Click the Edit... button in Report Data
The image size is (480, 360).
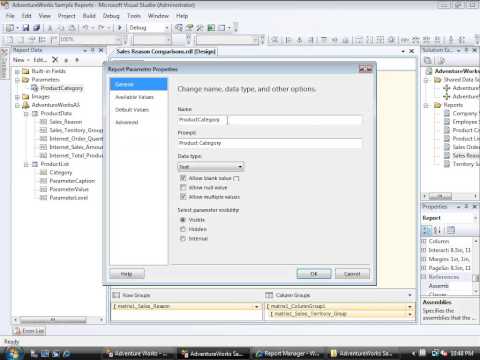(40, 60)
